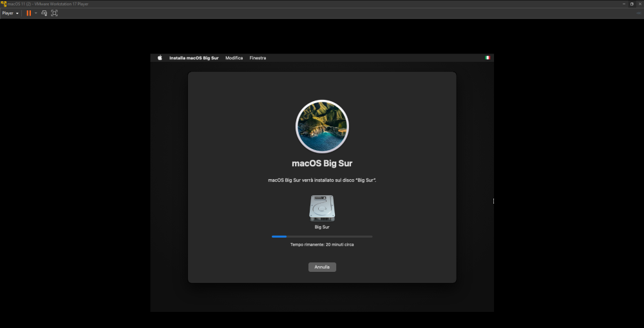Viewport: 644px width, 328px height.
Task: Click the collapse arrows at toolbar right
Action: (639, 13)
